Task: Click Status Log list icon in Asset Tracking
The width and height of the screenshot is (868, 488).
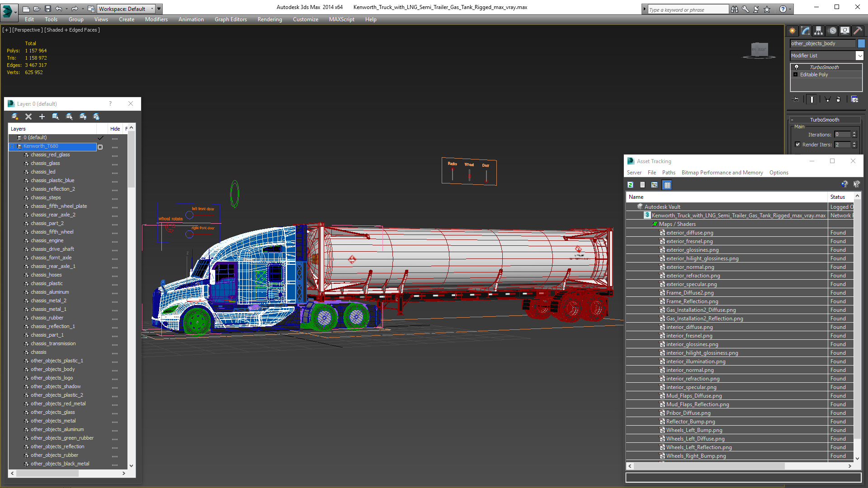Action: (x=642, y=185)
